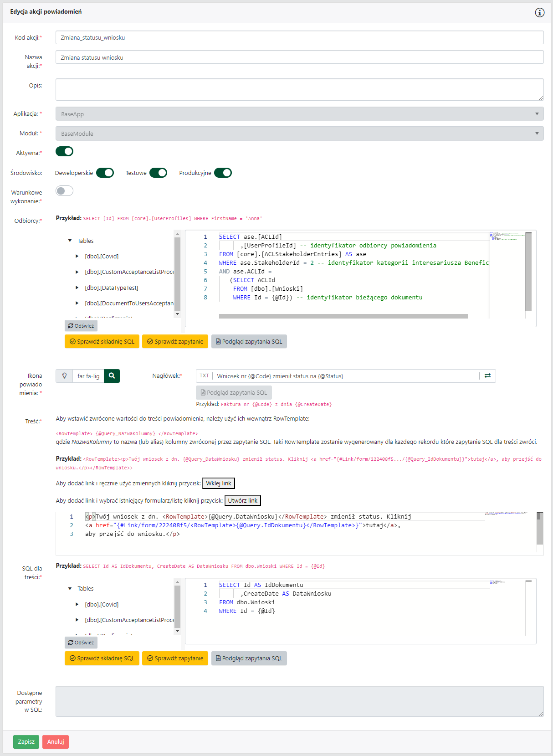Click the Utwórz link button
Screen dimensions: 553x756
[242, 500]
